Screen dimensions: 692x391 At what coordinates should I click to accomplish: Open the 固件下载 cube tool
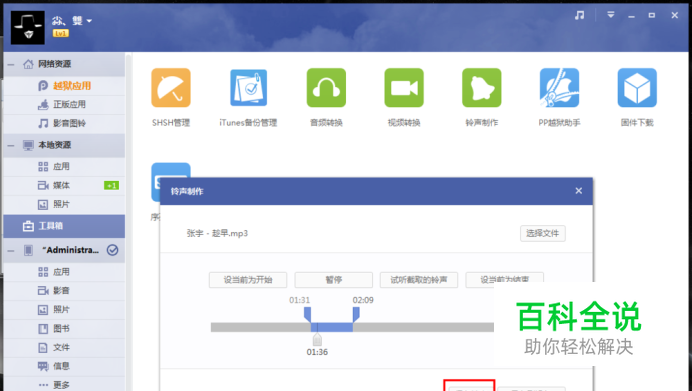pos(637,88)
